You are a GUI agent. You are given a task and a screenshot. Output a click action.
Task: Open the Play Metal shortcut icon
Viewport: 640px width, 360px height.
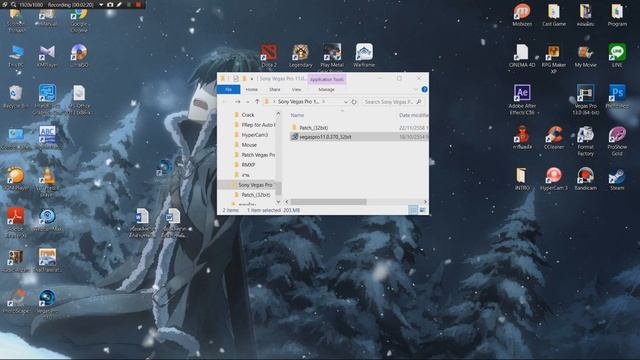pos(332,56)
